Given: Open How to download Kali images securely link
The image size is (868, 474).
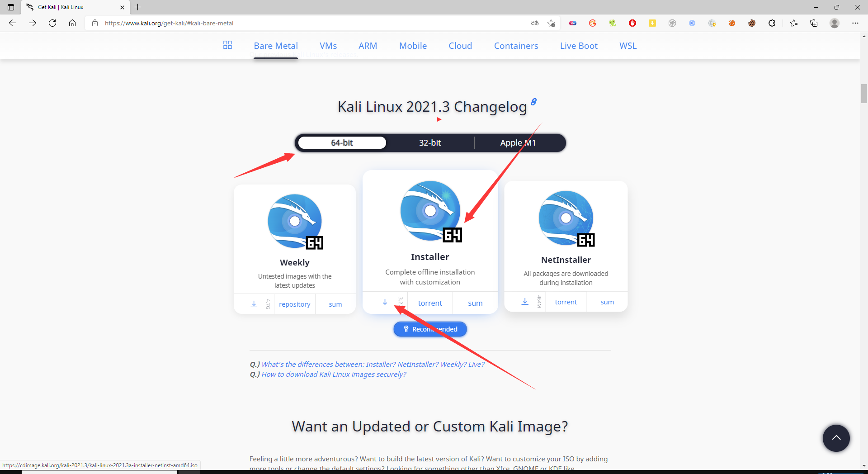Looking at the screenshot, I should (x=334, y=374).
